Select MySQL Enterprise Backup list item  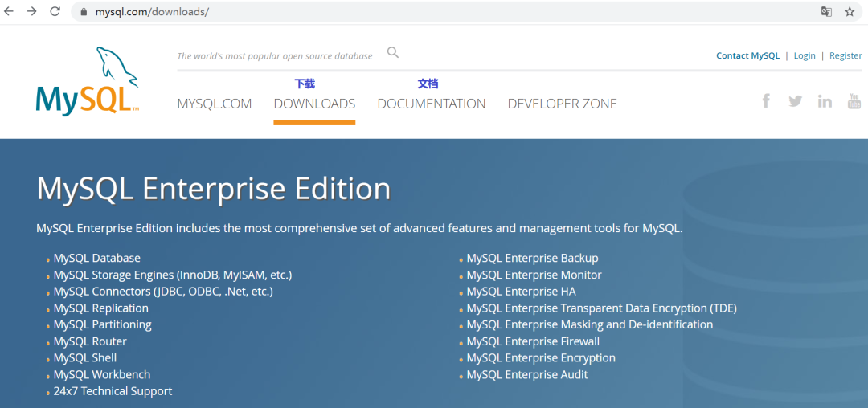click(x=533, y=258)
